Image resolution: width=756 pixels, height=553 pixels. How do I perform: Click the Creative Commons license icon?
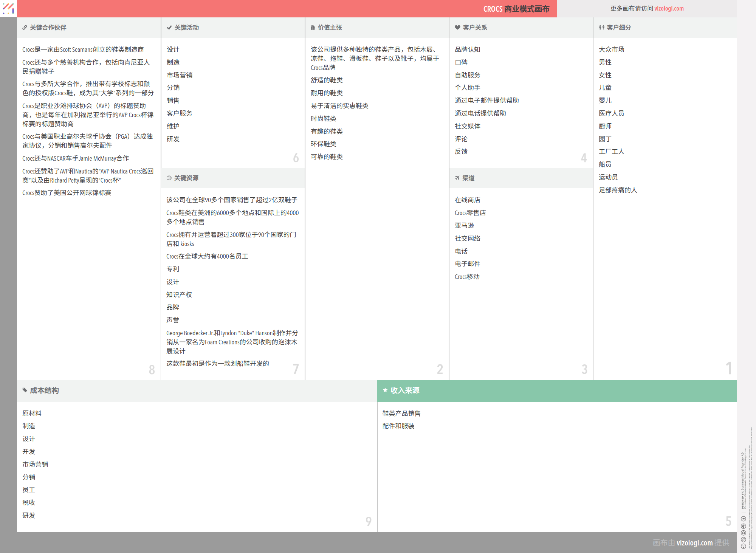(x=743, y=546)
